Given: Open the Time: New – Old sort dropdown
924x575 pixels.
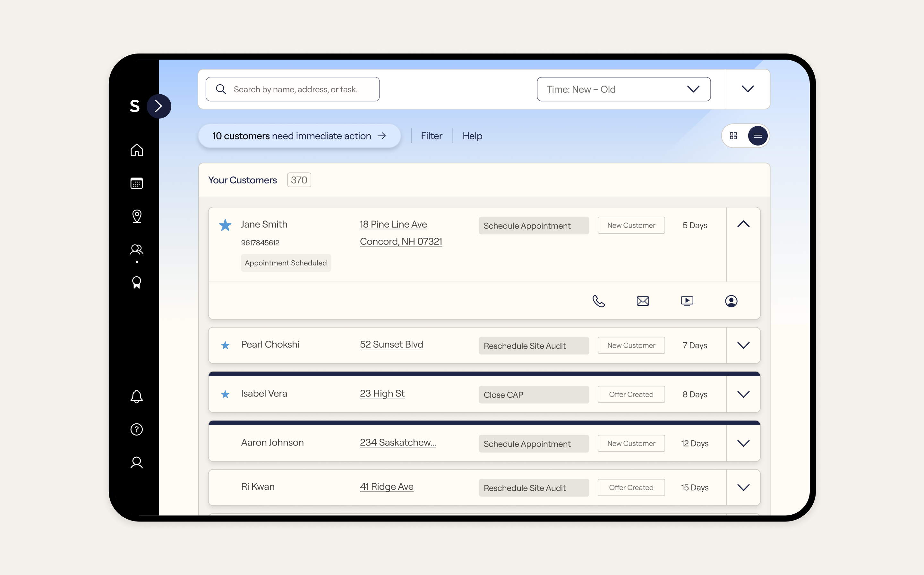Looking at the screenshot, I should coord(624,89).
